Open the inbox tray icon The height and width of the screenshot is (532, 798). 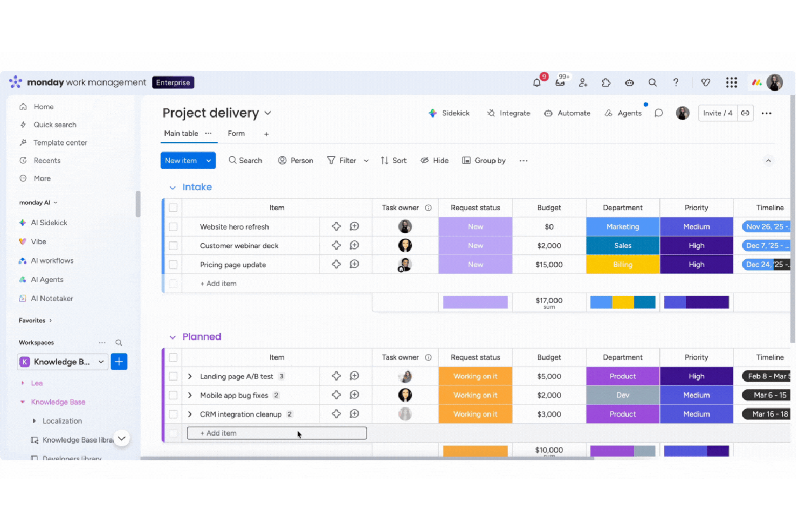[x=560, y=82]
